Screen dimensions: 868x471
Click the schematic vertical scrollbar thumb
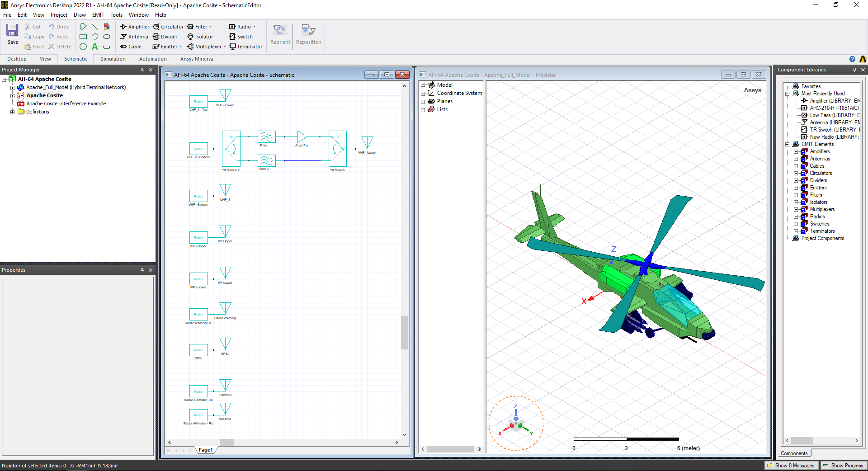[404, 332]
